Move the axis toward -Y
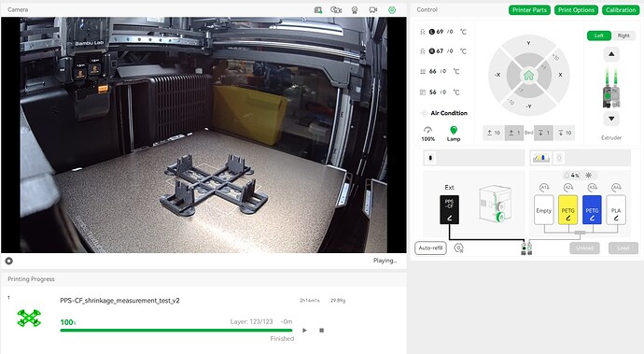This screenshot has height=354, width=644. tap(528, 106)
